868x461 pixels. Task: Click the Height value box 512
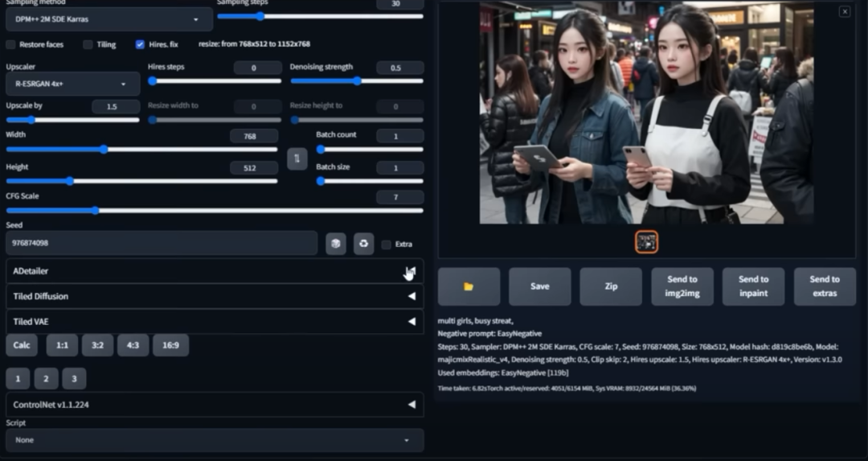(254, 168)
